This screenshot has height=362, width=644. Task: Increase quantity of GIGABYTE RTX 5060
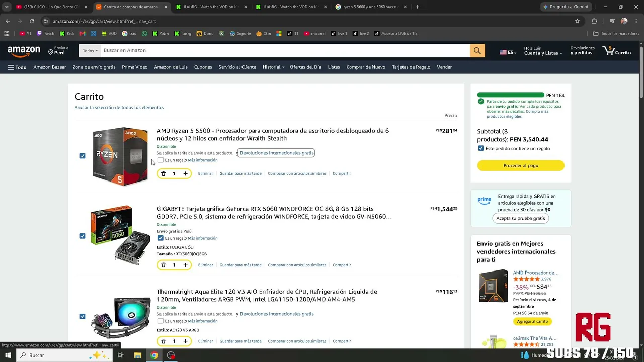(185, 265)
